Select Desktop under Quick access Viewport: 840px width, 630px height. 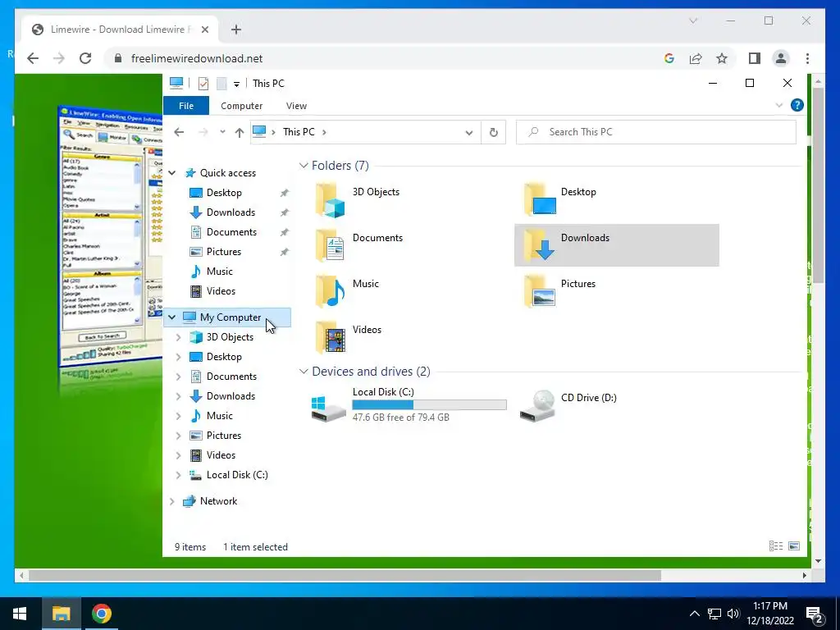pyautogui.click(x=224, y=192)
